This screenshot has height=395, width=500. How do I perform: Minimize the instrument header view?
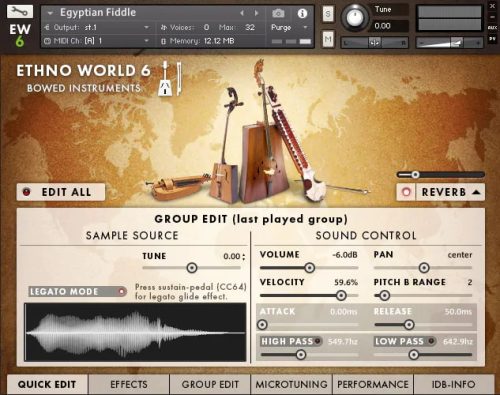[x=492, y=17]
